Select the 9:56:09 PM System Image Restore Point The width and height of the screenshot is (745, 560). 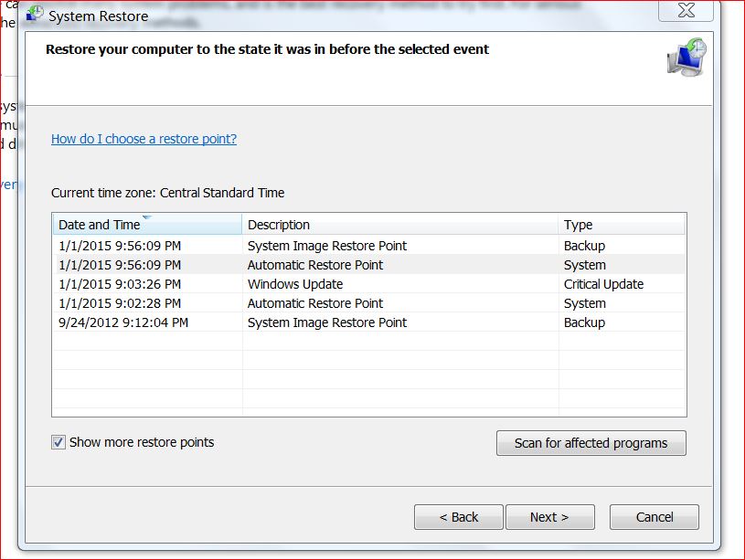point(327,246)
